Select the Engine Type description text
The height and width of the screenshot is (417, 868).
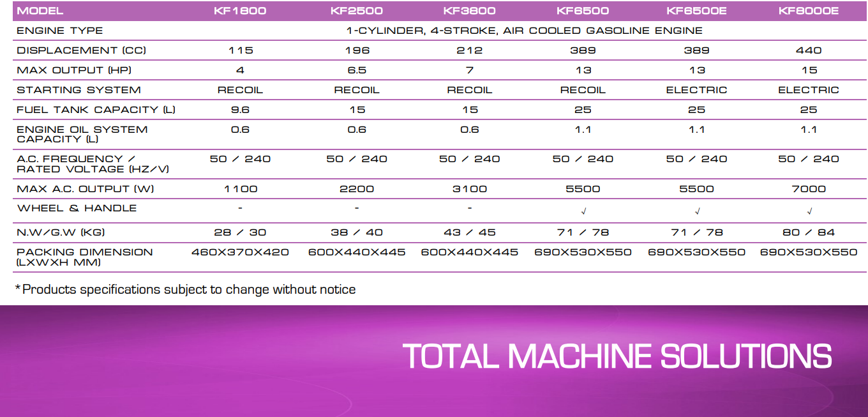(524, 31)
